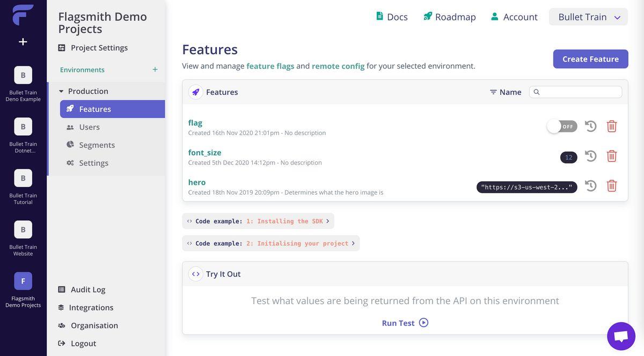Open the Flagsmith Demo Projects tile
This screenshot has height=356, width=644.
click(x=23, y=281)
